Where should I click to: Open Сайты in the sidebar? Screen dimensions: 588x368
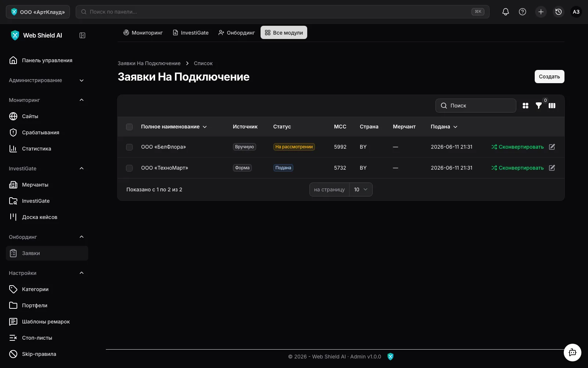pos(47,116)
